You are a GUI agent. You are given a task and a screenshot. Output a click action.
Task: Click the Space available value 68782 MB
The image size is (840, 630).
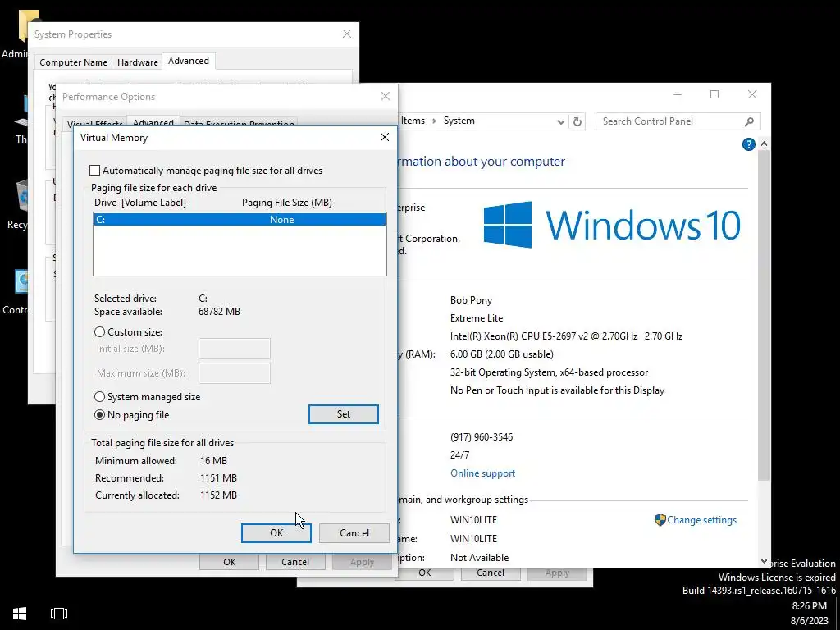coord(219,311)
